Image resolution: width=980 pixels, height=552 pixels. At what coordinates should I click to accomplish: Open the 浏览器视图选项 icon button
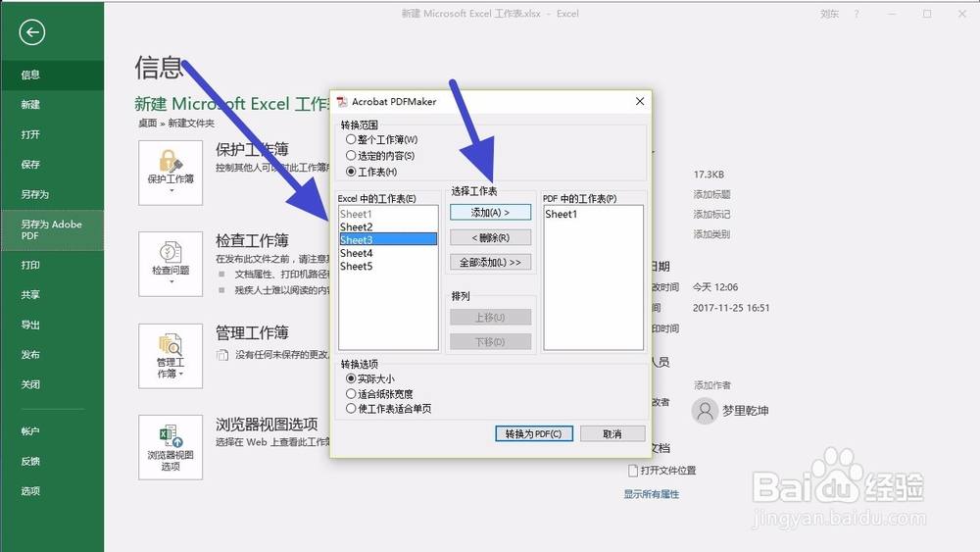point(171,448)
